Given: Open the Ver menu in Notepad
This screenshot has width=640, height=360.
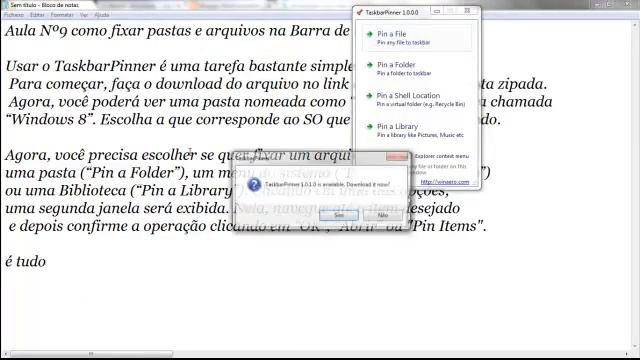Looking at the screenshot, I should (84, 15).
